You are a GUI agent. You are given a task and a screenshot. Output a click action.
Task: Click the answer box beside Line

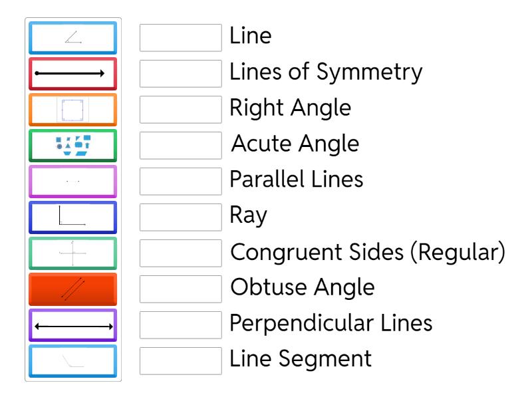pos(181,38)
